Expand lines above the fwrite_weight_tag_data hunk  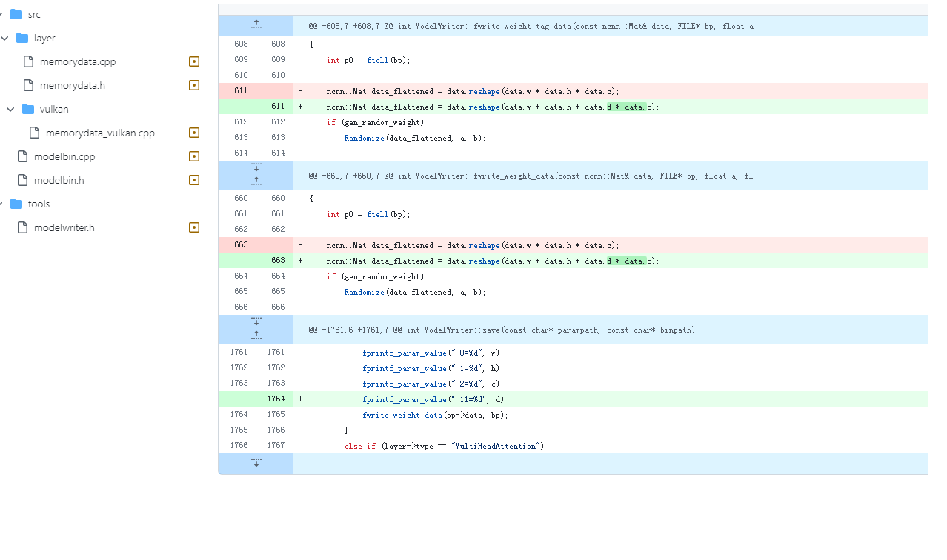click(x=256, y=25)
